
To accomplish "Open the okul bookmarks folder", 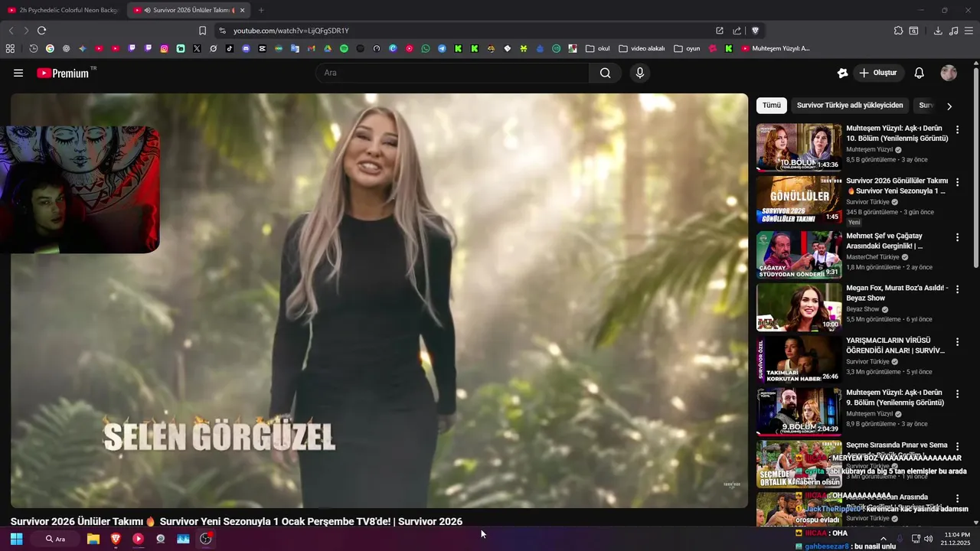I will 597,48.
